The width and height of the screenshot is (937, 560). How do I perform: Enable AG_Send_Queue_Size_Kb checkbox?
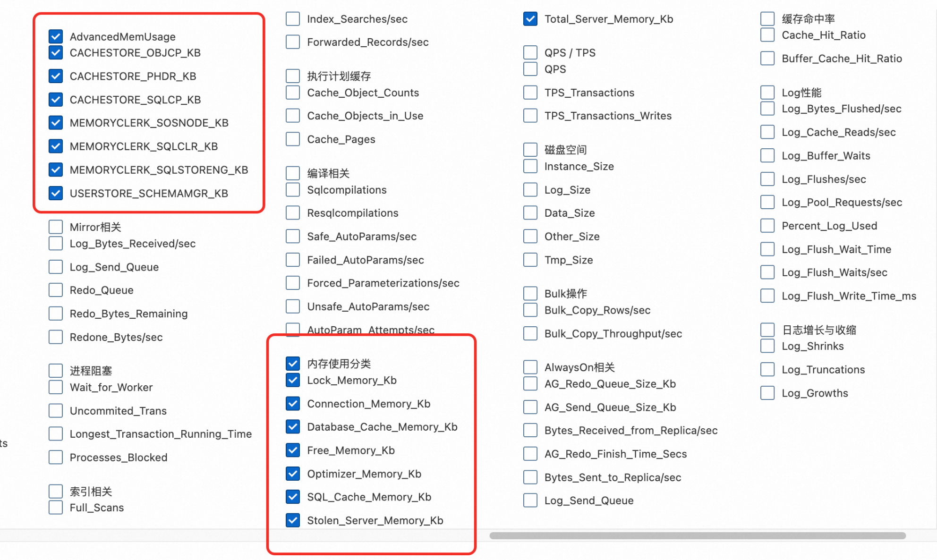click(x=530, y=407)
